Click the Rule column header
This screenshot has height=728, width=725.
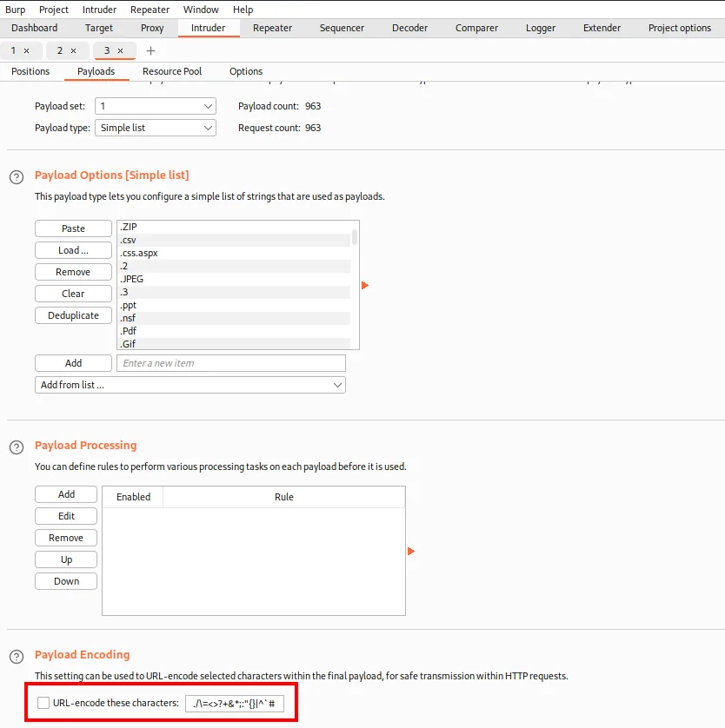pyautogui.click(x=283, y=497)
